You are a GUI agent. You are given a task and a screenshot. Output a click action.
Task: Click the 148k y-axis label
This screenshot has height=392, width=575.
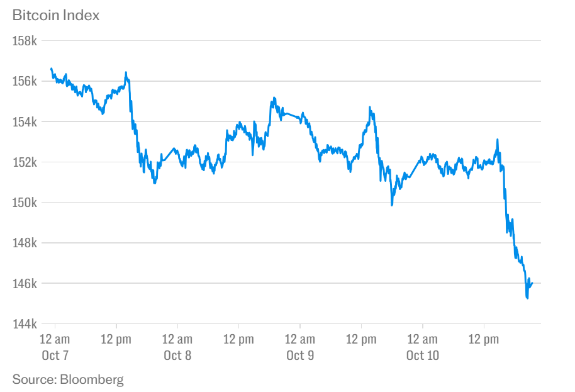pyautogui.click(x=25, y=243)
